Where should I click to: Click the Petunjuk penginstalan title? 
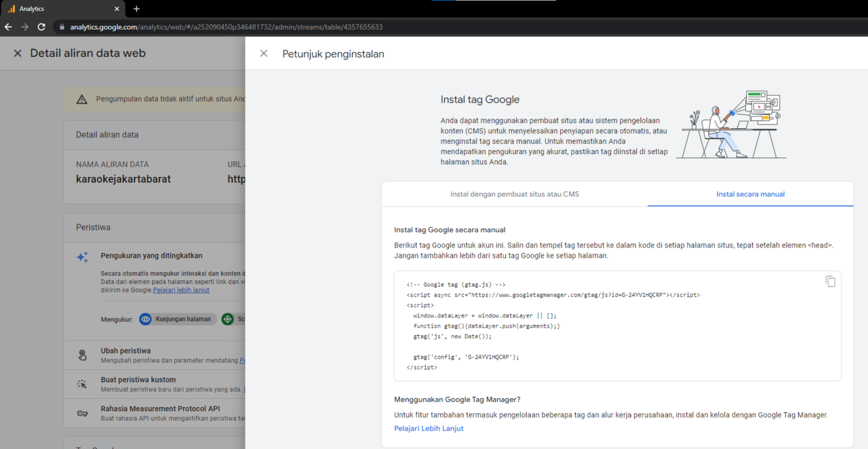point(333,54)
